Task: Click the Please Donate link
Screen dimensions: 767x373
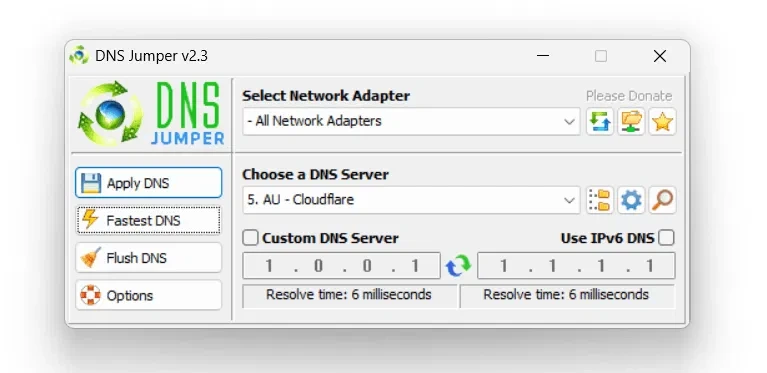Action: (x=629, y=96)
